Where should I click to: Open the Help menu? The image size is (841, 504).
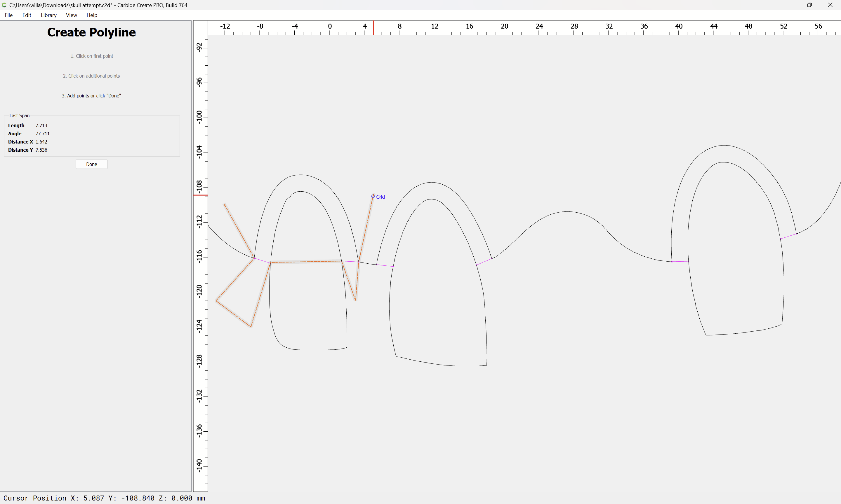pyautogui.click(x=92, y=15)
